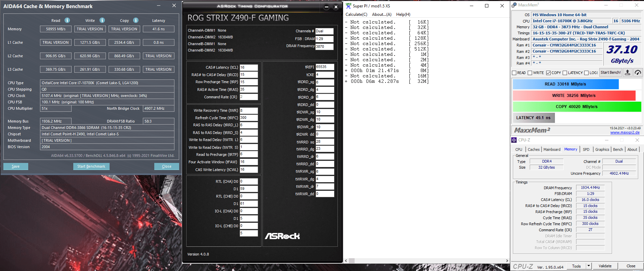Click the MaxxMem title bar app icon
Viewport: 644px width, 271px height.
tap(514, 5)
